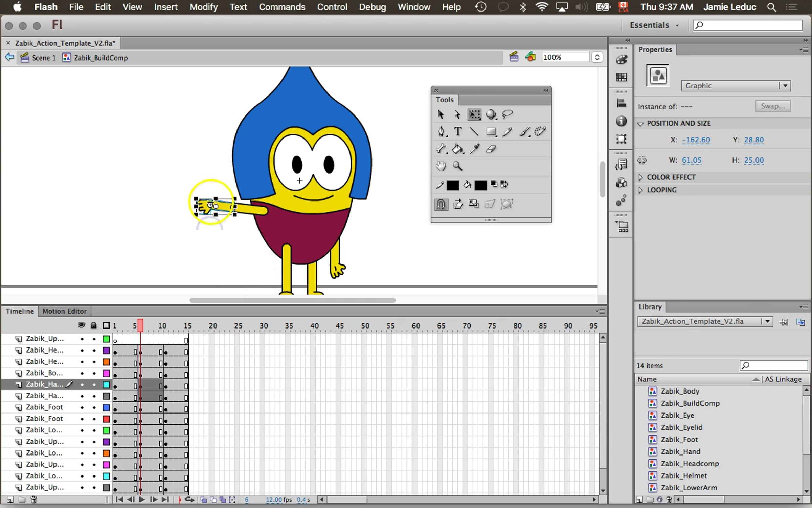Select the Pencil tool
The height and width of the screenshot is (508, 812).
(x=507, y=131)
